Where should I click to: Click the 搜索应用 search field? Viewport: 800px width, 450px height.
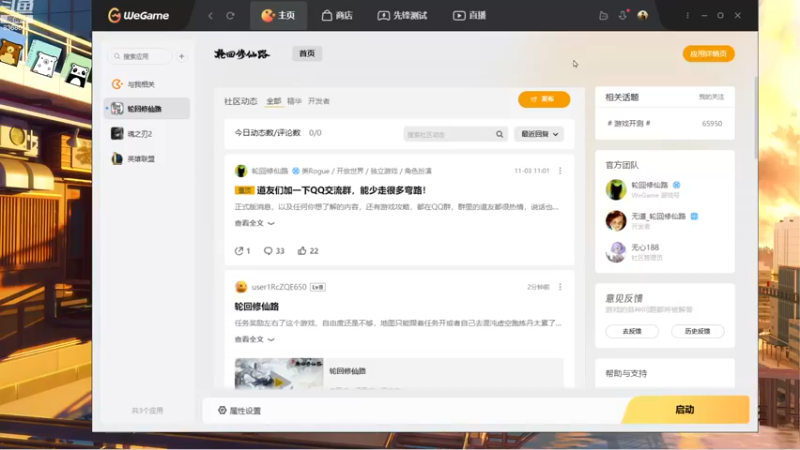pos(140,56)
